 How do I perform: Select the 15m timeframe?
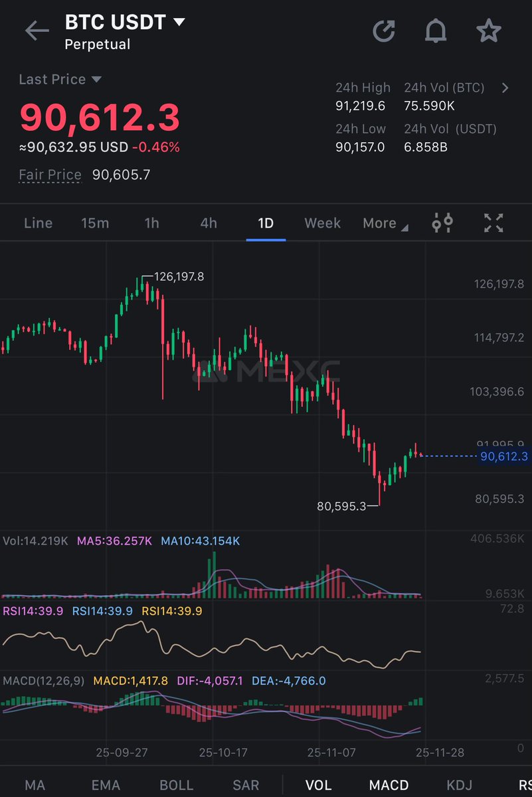pos(95,223)
